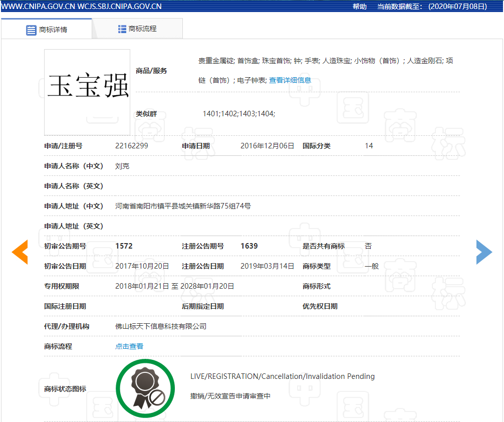Open the 商标详情 tab
The height and width of the screenshot is (422, 504).
[47, 29]
